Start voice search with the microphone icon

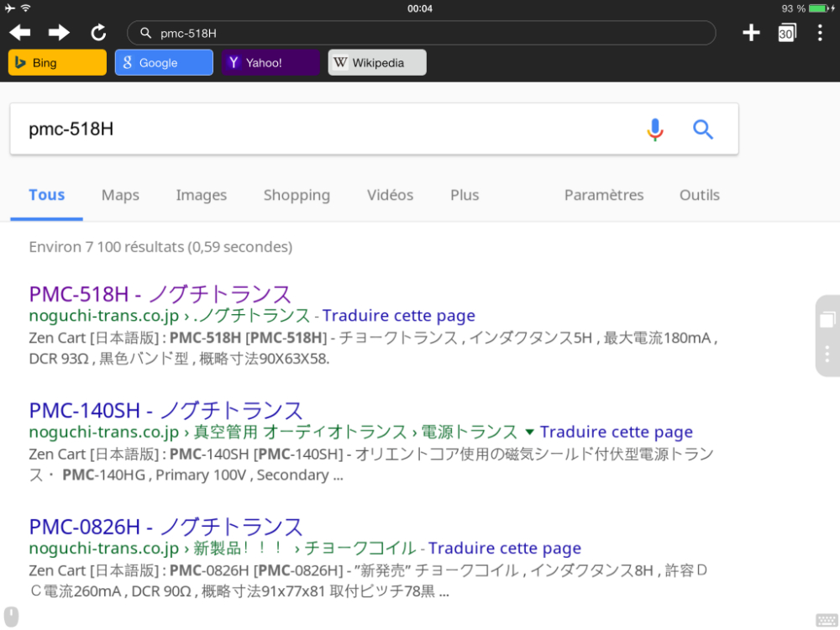654,129
